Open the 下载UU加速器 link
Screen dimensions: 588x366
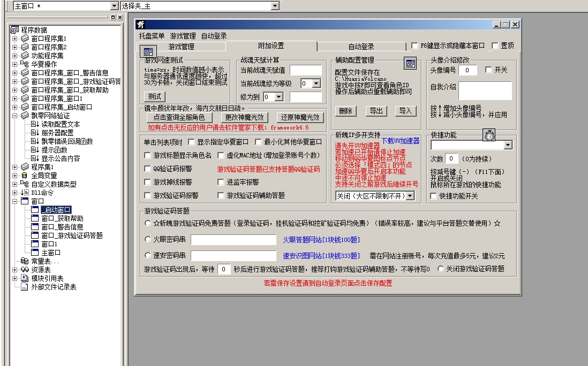401,141
